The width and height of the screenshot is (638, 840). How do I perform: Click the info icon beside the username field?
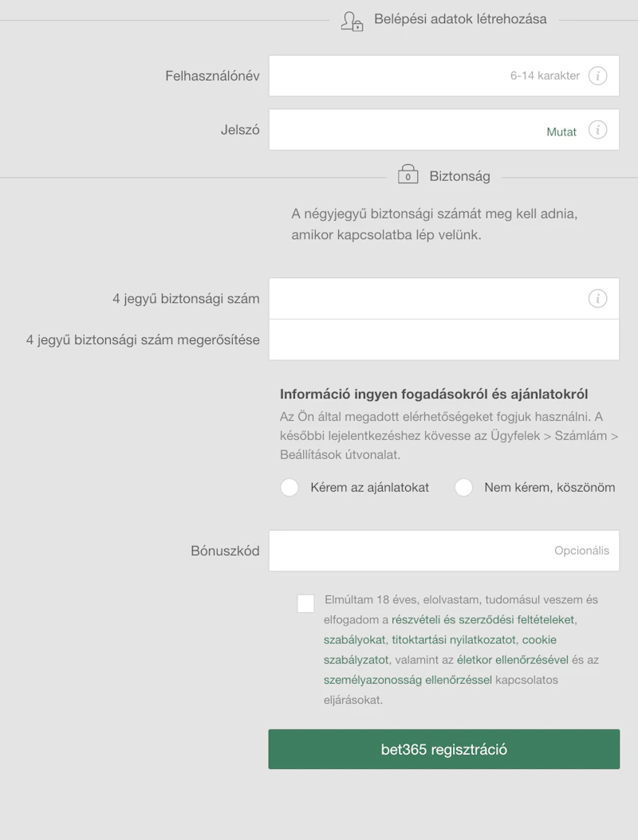(597, 76)
